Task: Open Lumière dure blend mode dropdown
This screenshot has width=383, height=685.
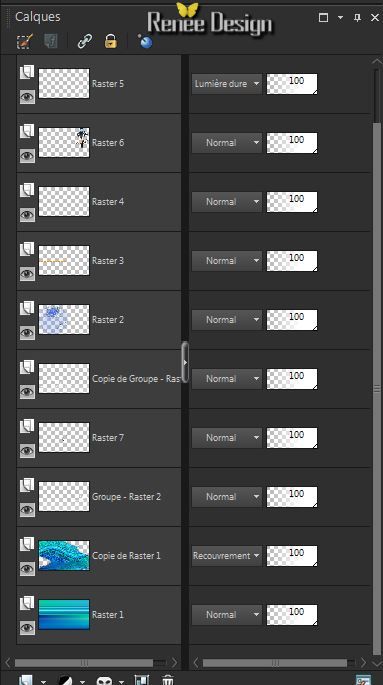Action: coord(227,83)
